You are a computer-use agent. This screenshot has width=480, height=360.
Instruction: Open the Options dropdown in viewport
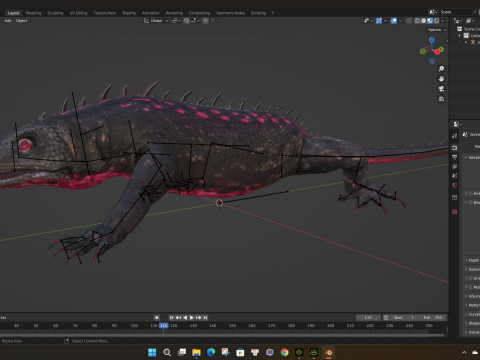436,30
